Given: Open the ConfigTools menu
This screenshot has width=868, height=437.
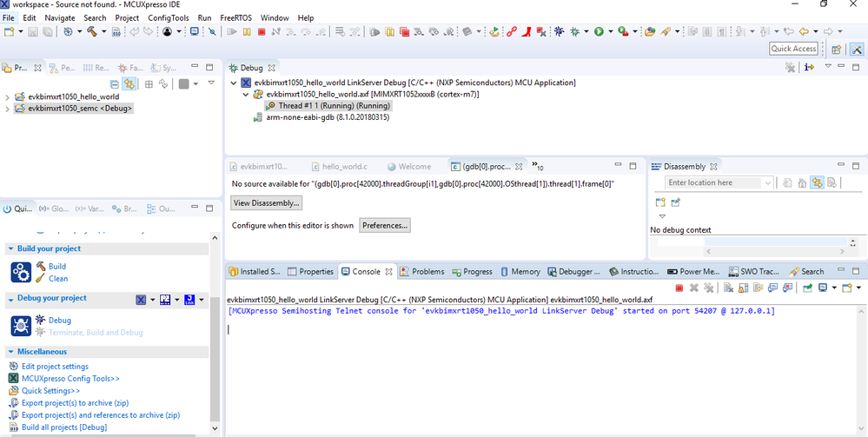Looking at the screenshot, I should (x=169, y=17).
